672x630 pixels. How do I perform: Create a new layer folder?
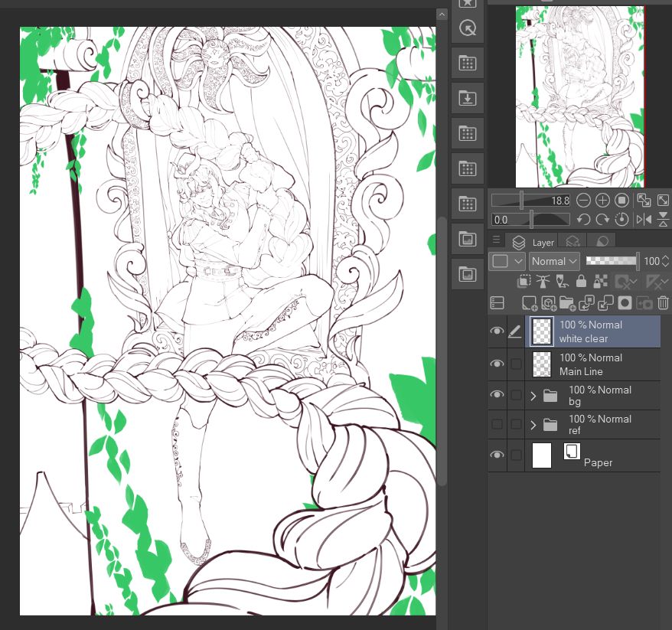click(x=567, y=303)
